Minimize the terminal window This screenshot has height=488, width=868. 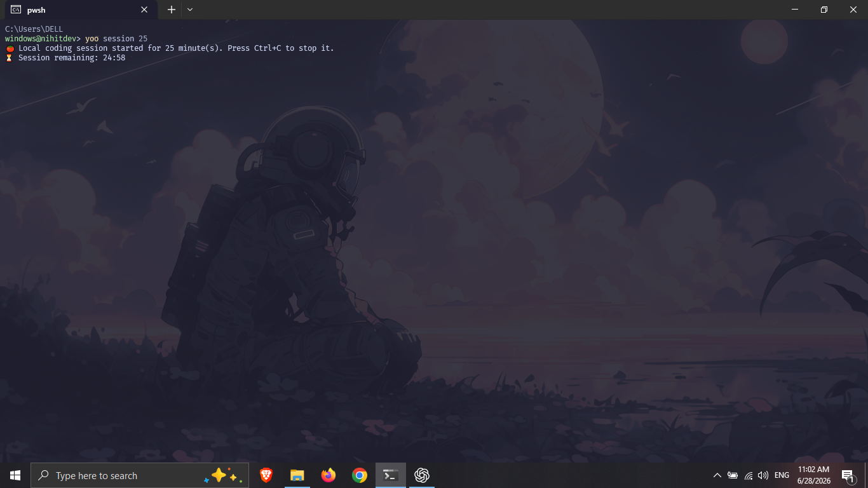point(795,10)
